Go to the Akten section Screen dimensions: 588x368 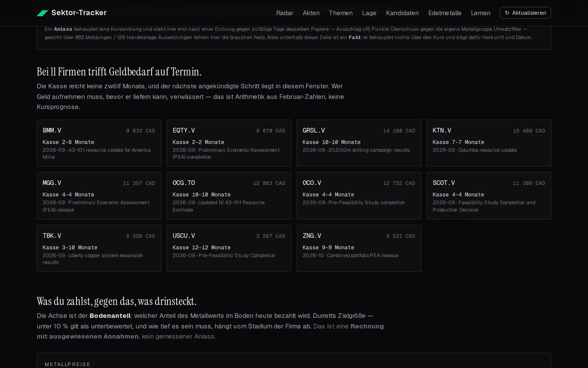311,13
